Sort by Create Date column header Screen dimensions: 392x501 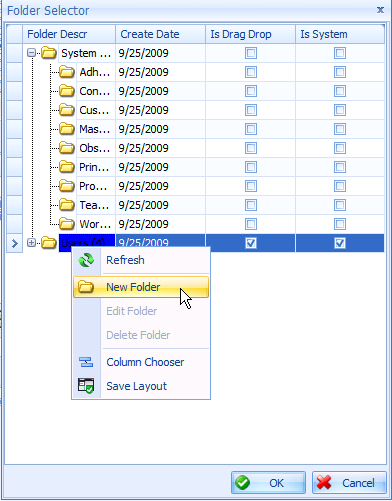pyautogui.click(x=160, y=34)
